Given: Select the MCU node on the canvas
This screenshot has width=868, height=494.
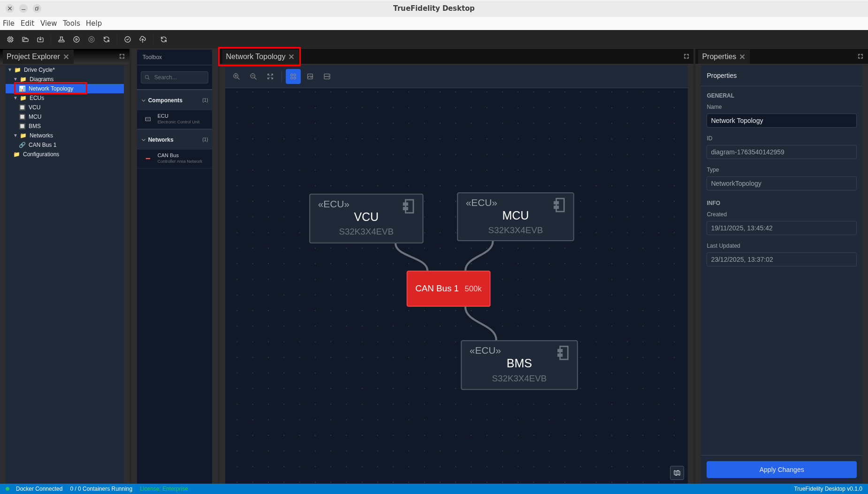Looking at the screenshot, I should [x=515, y=217].
